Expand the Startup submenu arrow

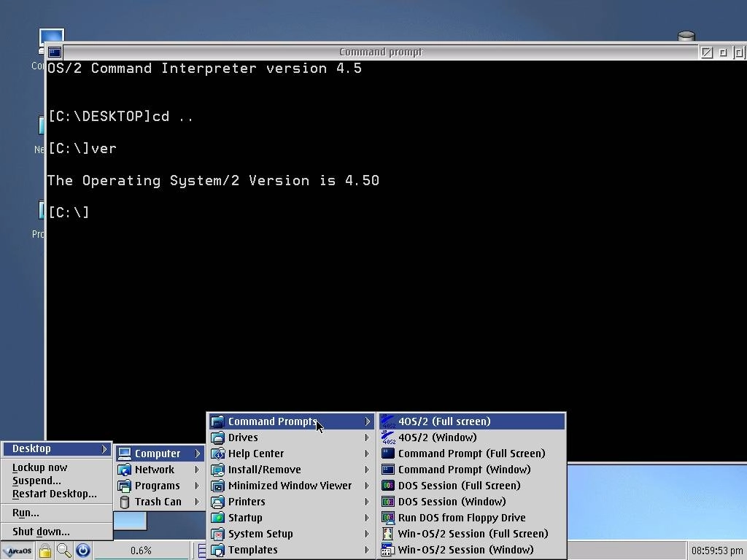368,518
